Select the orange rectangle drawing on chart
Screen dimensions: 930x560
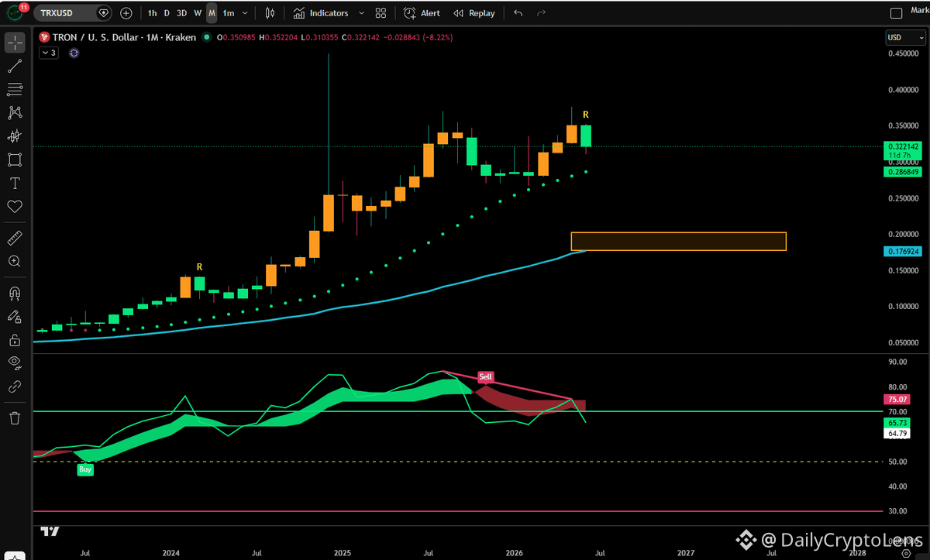click(678, 241)
